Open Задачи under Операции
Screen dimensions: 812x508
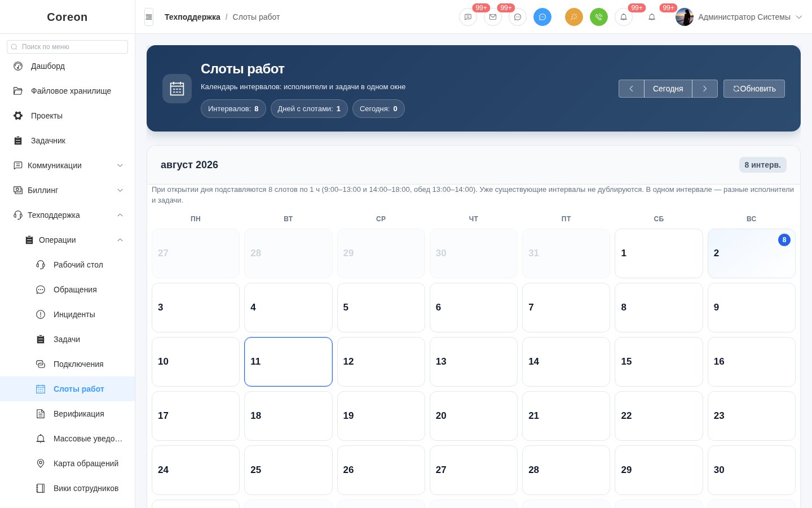(x=68, y=339)
